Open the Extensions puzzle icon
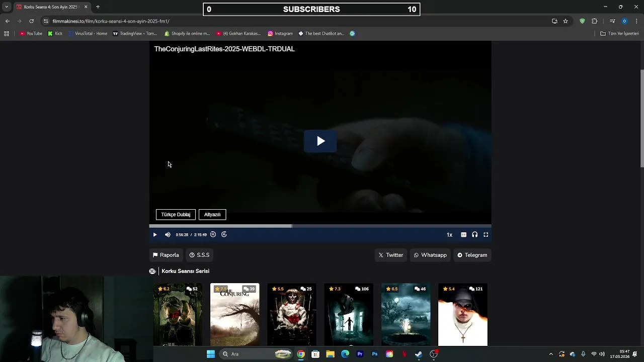The height and width of the screenshot is (362, 644). tap(594, 21)
